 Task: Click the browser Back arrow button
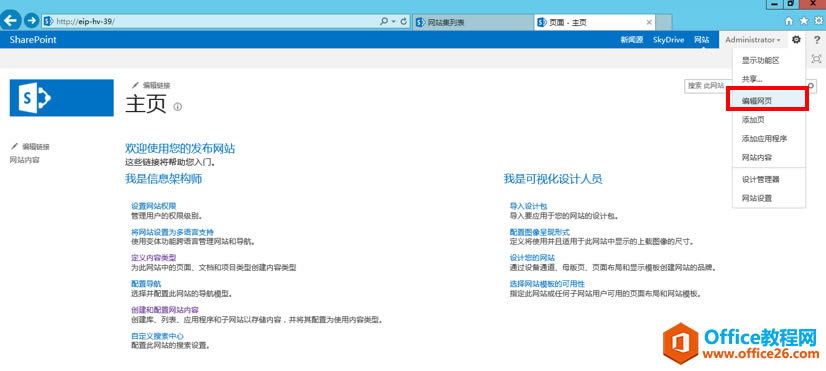12,21
